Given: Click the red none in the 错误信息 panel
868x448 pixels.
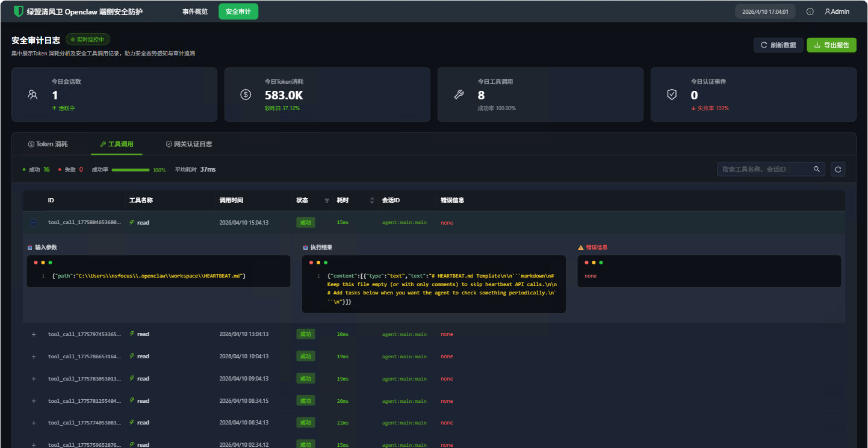Looking at the screenshot, I should (x=591, y=276).
